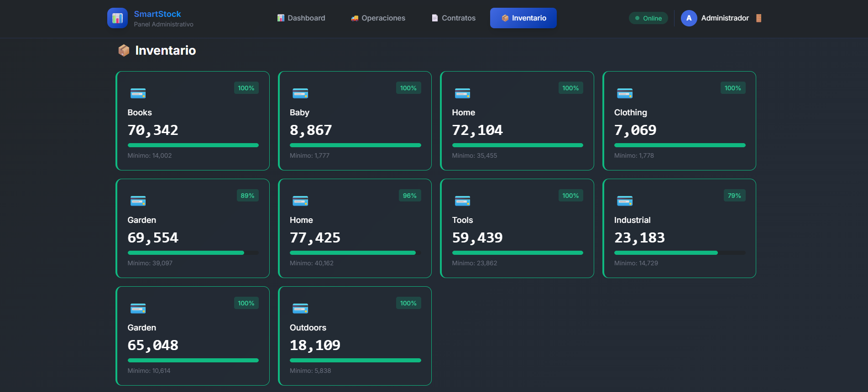Click the Garden stock value 69,554
This screenshot has width=868, height=392.
153,238
